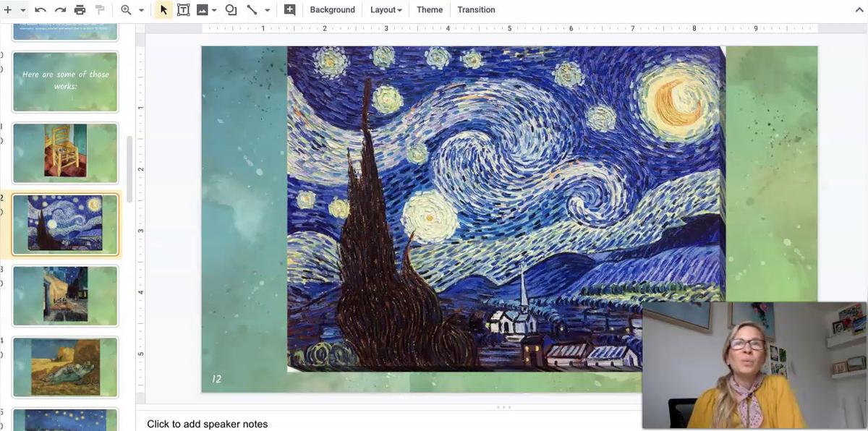Select the haystack siesta painting slide thumbnail

(65, 367)
